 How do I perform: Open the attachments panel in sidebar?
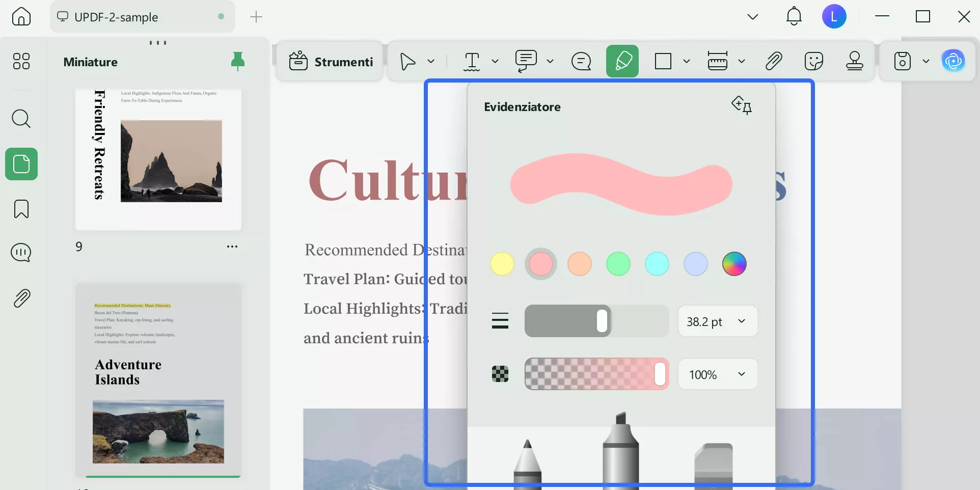(21, 298)
